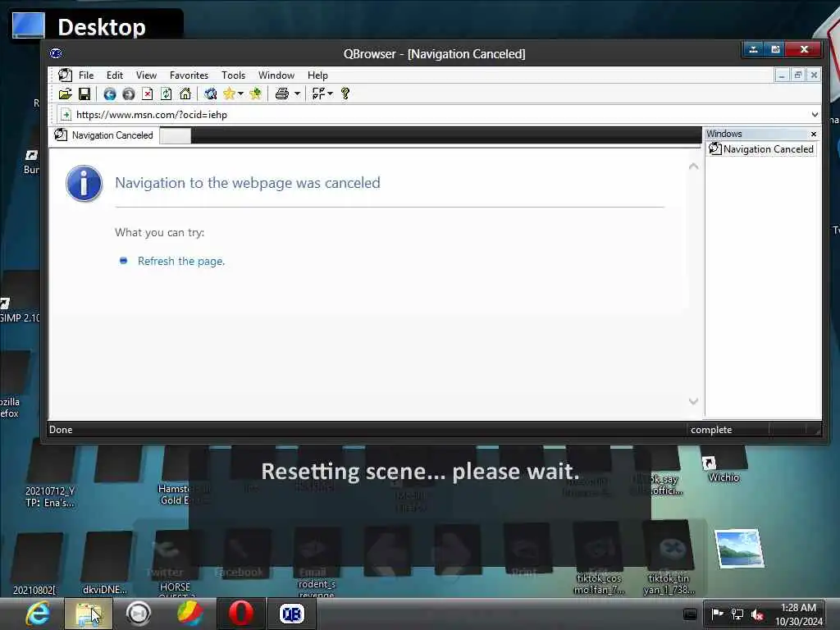Viewport: 840px width, 630px height.
Task: Open File Explorer taskbar button
Action: point(89,614)
